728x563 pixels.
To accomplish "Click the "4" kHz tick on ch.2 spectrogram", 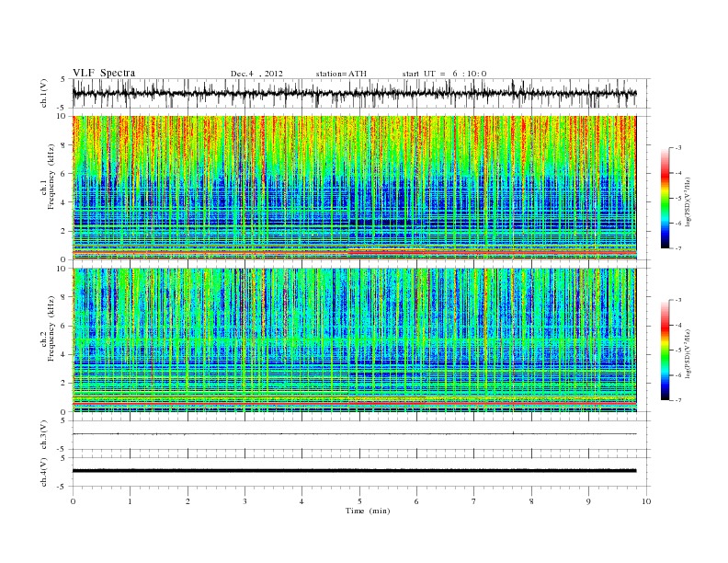I will click(65, 354).
